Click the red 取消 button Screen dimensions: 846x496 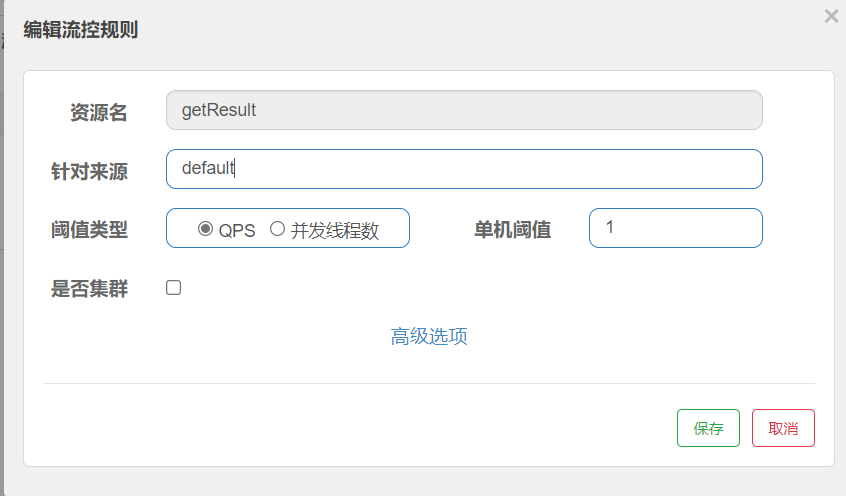point(783,428)
